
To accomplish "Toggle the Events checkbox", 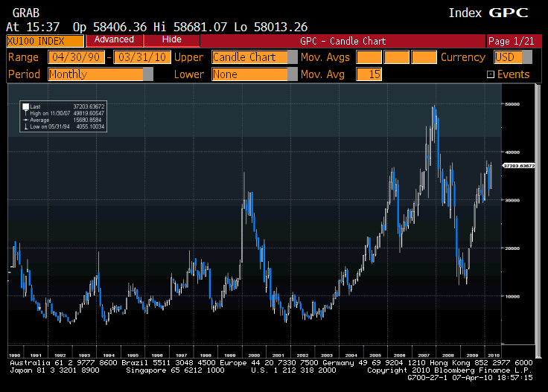I will point(491,74).
